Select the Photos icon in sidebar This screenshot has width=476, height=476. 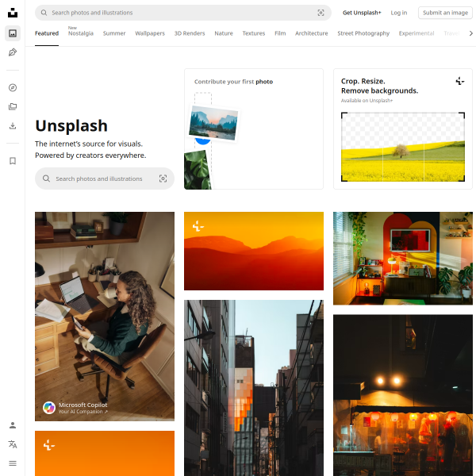point(13,33)
